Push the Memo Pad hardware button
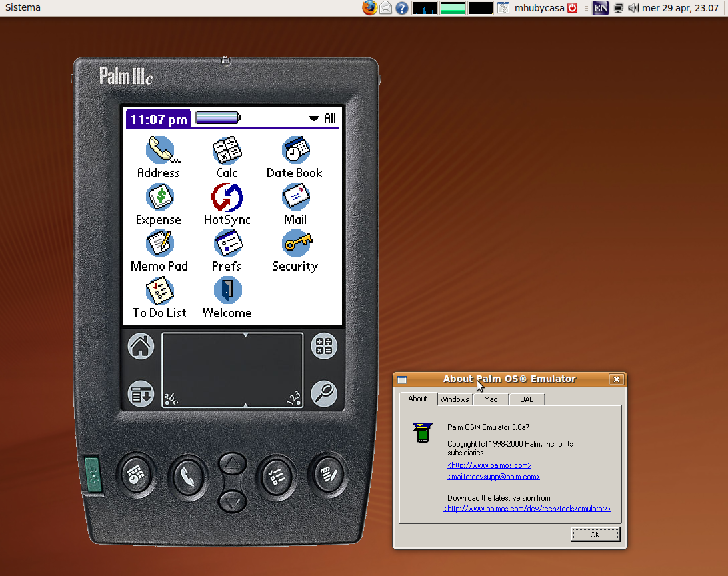Viewport: 728px width, 576px height. (328, 474)
